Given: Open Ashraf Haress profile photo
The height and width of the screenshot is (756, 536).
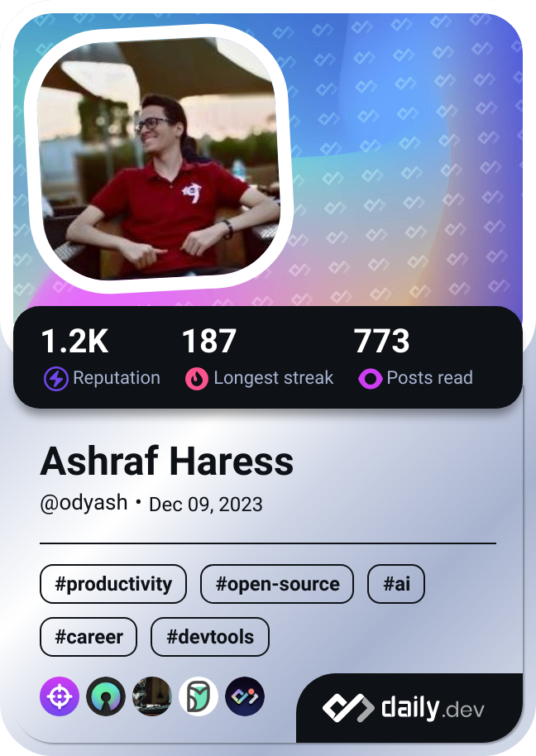Looking at the screenshot, I should [x=159, y=159].
